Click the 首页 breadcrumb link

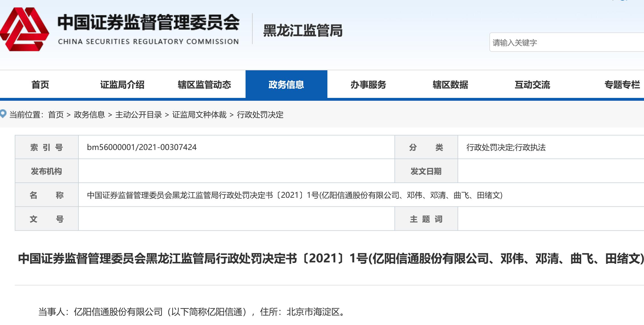(x=56, y=115)
